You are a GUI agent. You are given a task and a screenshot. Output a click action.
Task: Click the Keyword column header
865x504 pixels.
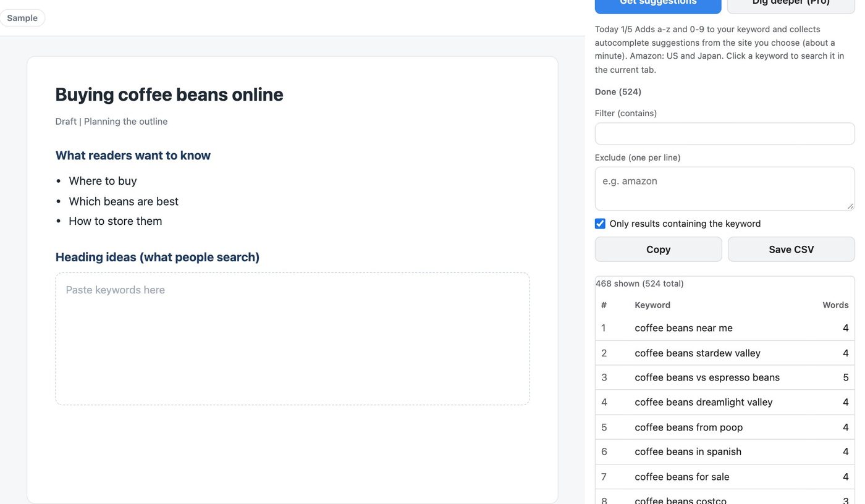click(x=652, y=305)
